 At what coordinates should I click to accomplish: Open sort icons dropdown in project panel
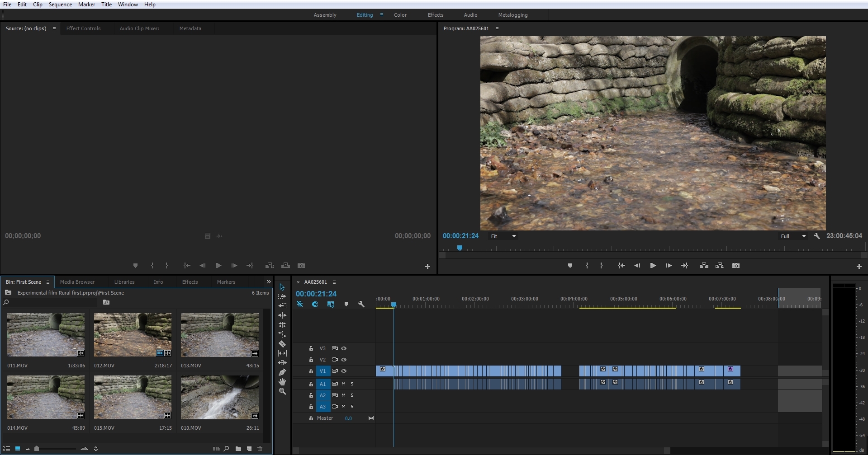(95, 449)
